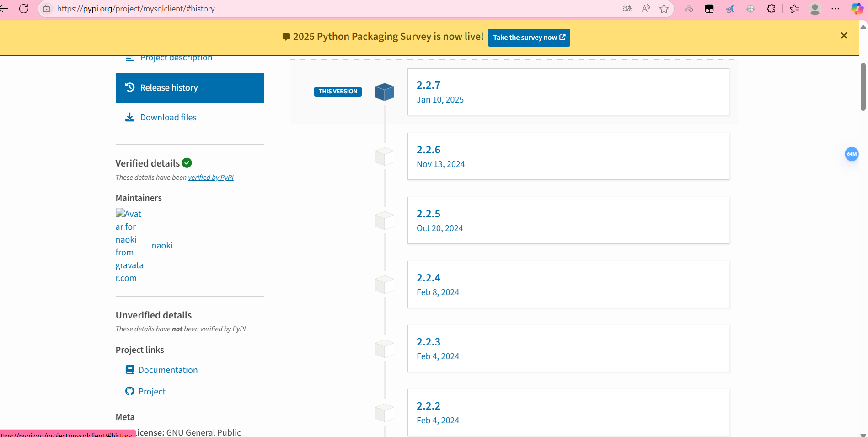Open browser settings and more ellipsis menu
The width and height of the screenshot is (868, 437).
click(836, 9)
